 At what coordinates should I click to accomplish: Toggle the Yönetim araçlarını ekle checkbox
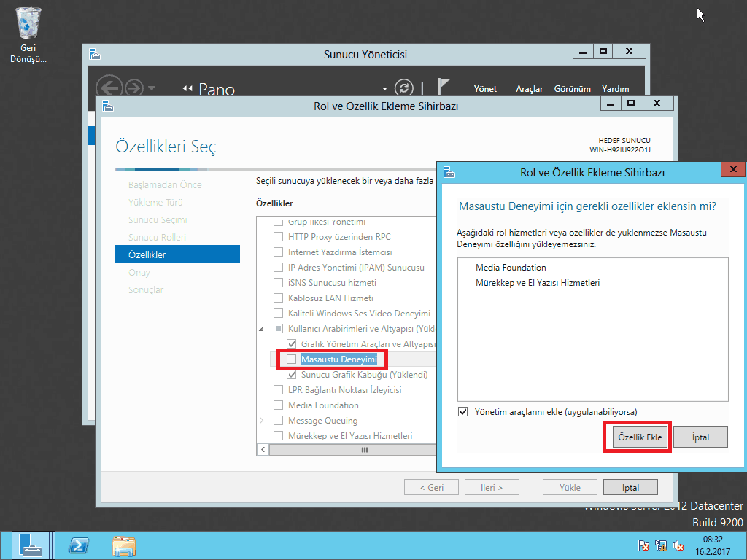coord(463,412)
